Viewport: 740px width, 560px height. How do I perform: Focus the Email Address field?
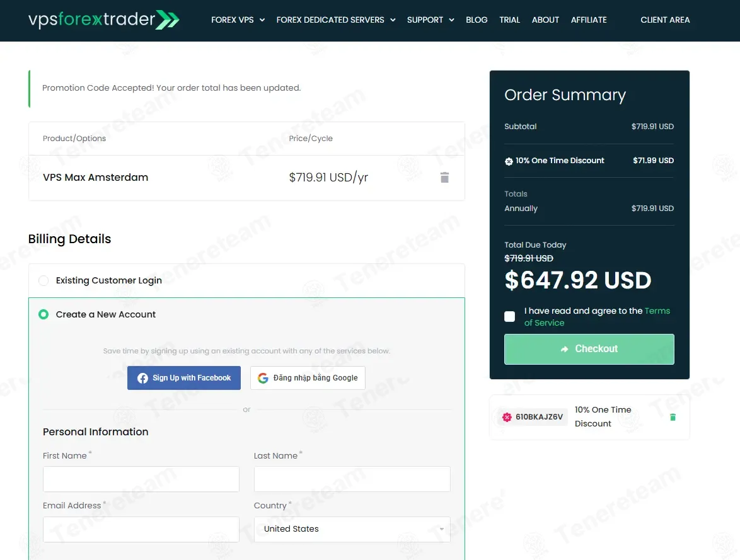[x=141, y=530]
